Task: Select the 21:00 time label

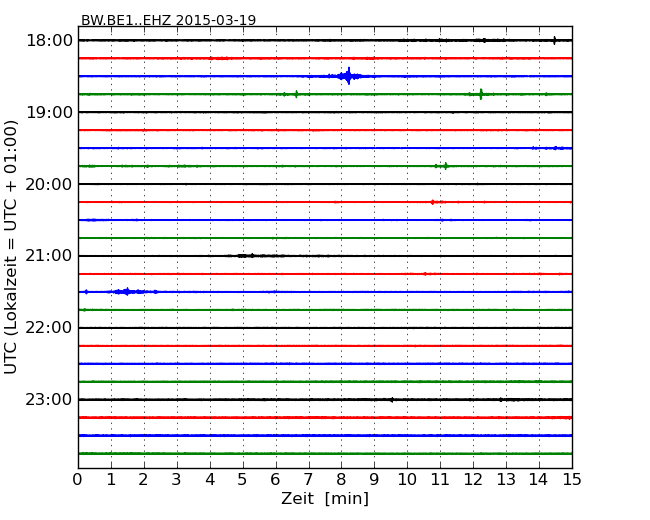Action: (49, 256)
